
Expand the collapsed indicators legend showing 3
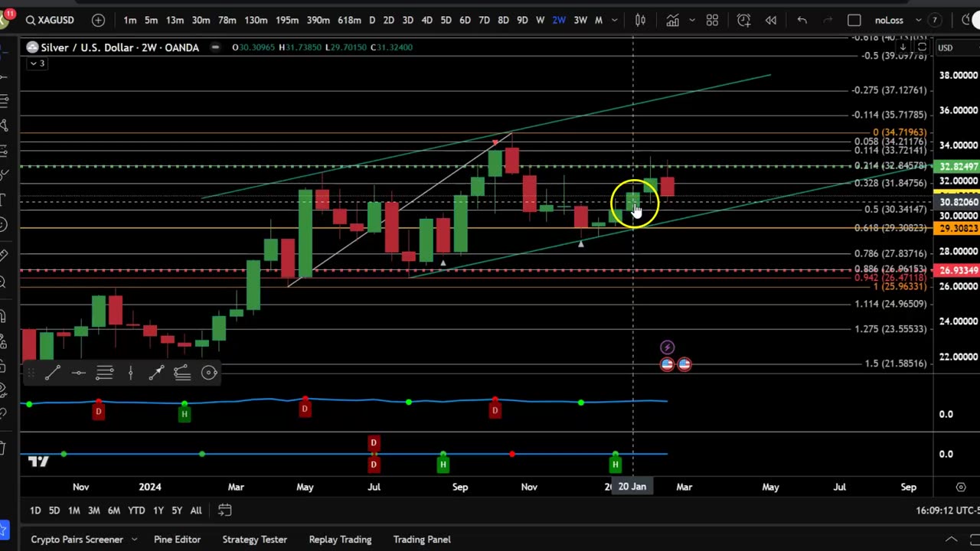(37, 64)
